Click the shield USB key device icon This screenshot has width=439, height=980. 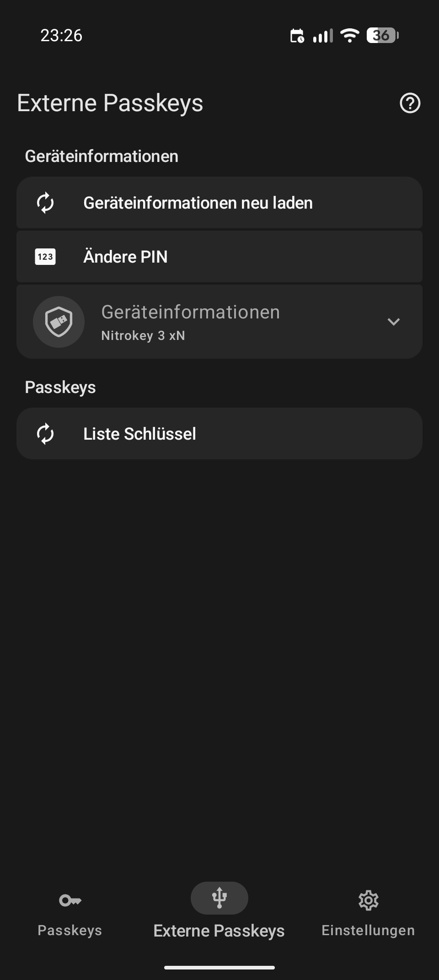[x=59, y=322]
